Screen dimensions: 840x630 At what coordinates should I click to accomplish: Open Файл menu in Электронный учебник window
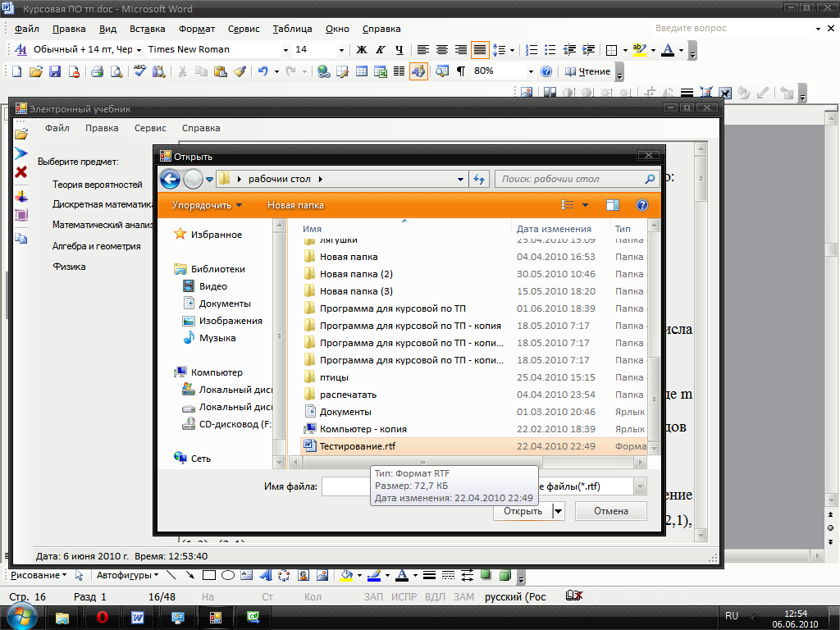57,128
